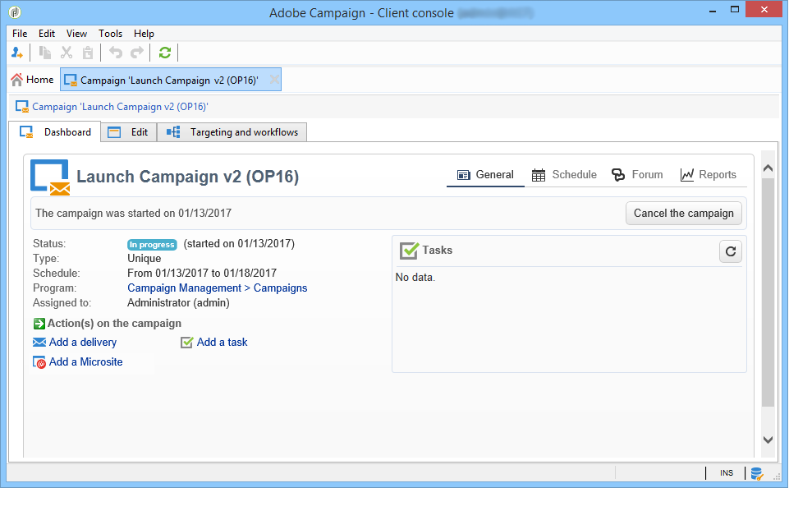
Task: Click the Adobe Campaign title bar logo
Action: [15, 12]
